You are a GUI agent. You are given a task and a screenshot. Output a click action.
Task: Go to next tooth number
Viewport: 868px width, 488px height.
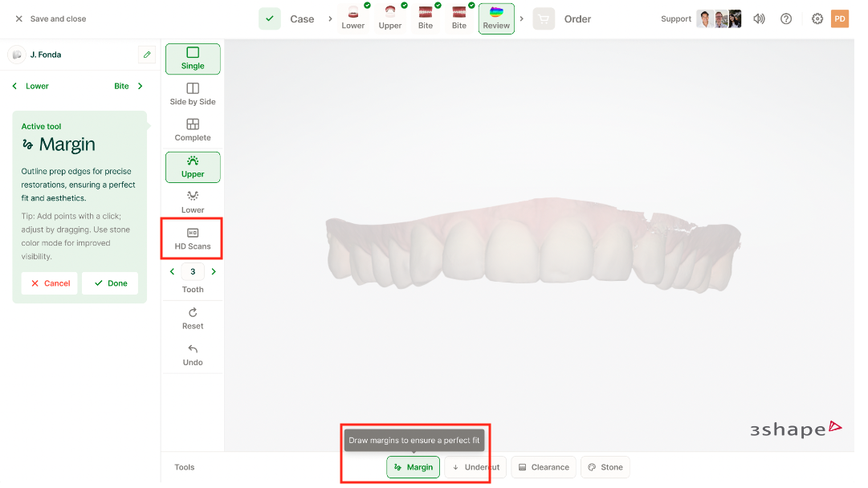[214, 272]
